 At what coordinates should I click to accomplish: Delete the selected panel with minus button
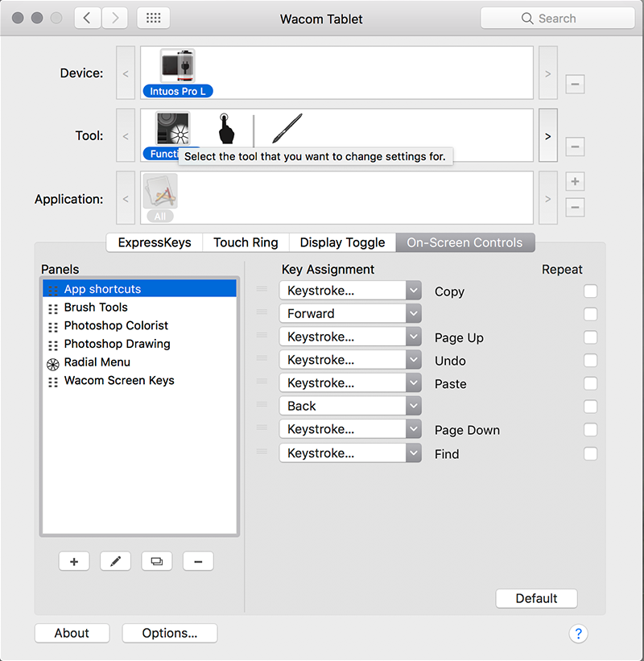(x=198, y=561)
